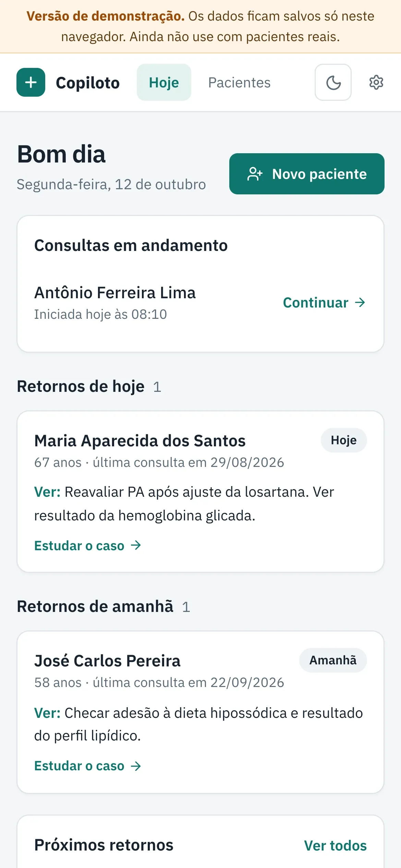Click the green Copiloto plus logo icon
Viewport: 401px width, 868px height.
tap(31, 82)
